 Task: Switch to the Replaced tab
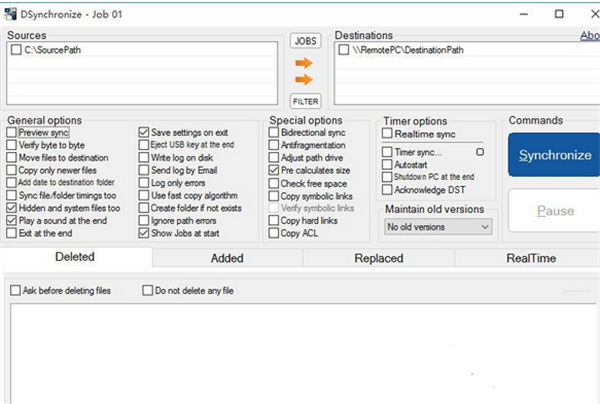pos(379,258)
